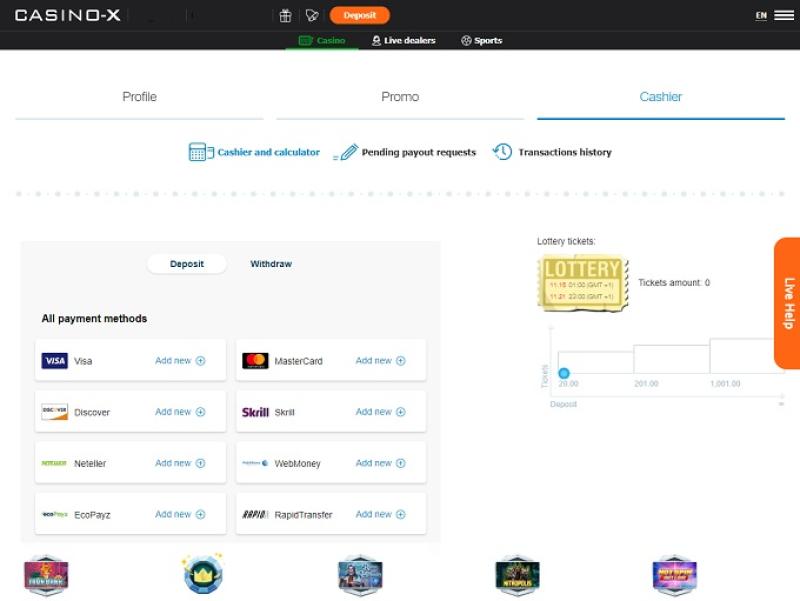
Task: Click the Skrill logo
Action: point(255,412)
